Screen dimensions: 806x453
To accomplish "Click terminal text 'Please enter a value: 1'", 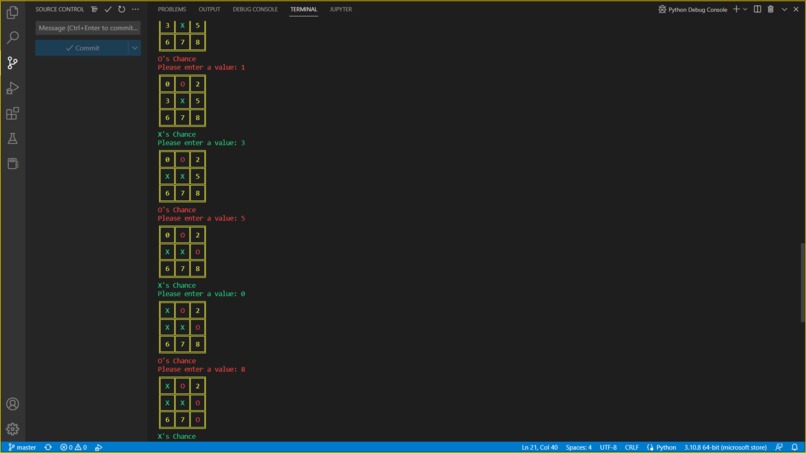I will point(201,67).
